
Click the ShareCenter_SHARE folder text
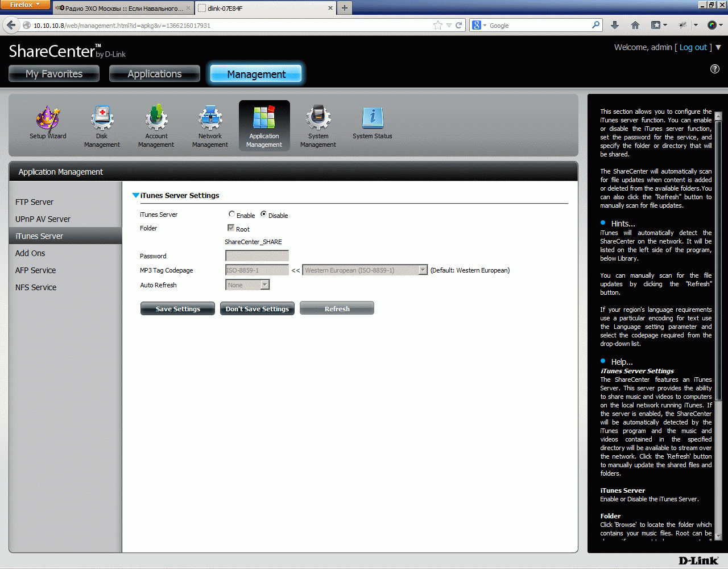(x=253, y=242)
